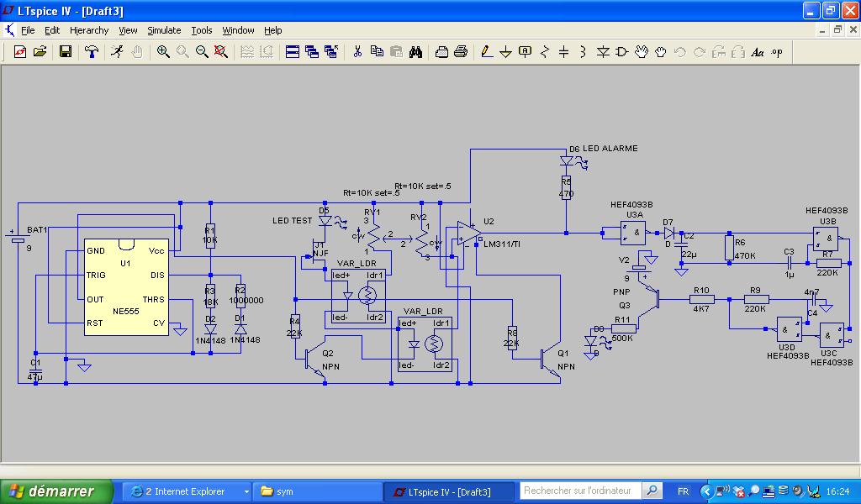Image resolution: width=861 pixels, height=504 pixels.
Task: Place a Capacitor component
Action: pyautogui.click(x=564, y=51)
